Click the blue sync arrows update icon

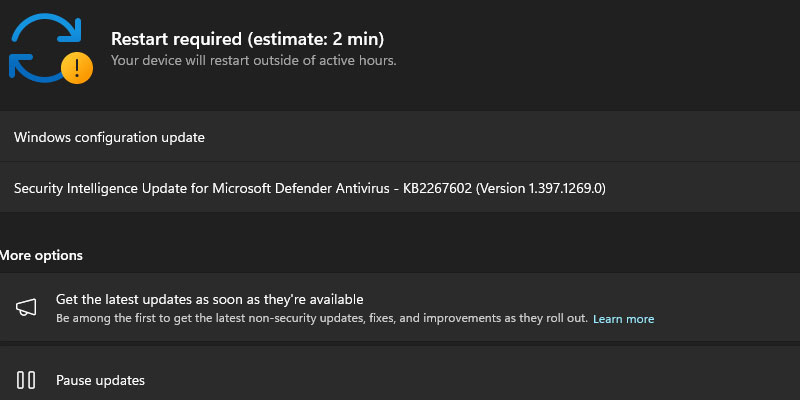tap(45, 47)
